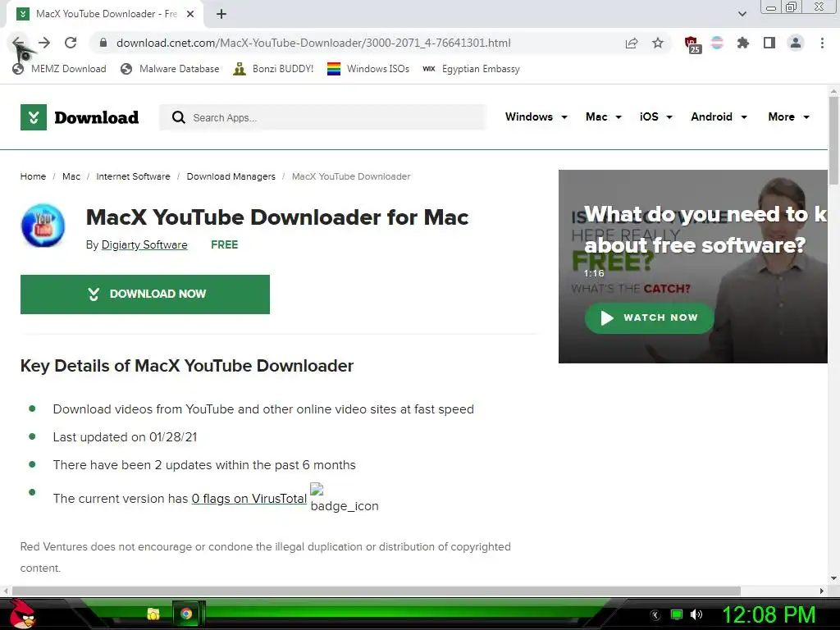840x630 pixels.
Task: Reload the page with the refresh icon
Action: tap(71, 43)
